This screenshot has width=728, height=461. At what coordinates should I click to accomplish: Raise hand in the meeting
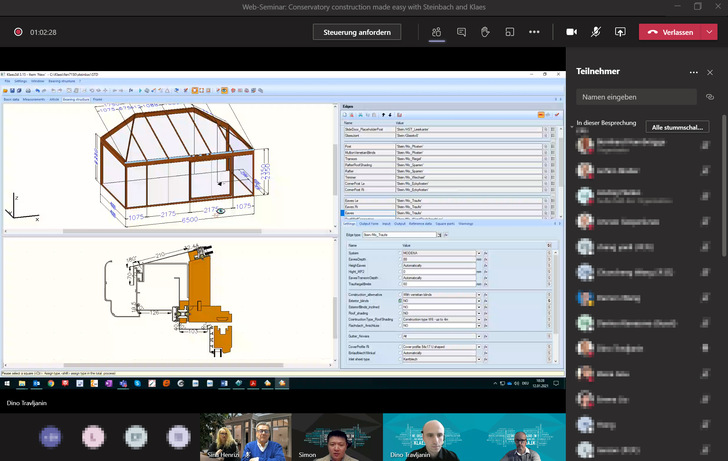(x=485, y=32)
